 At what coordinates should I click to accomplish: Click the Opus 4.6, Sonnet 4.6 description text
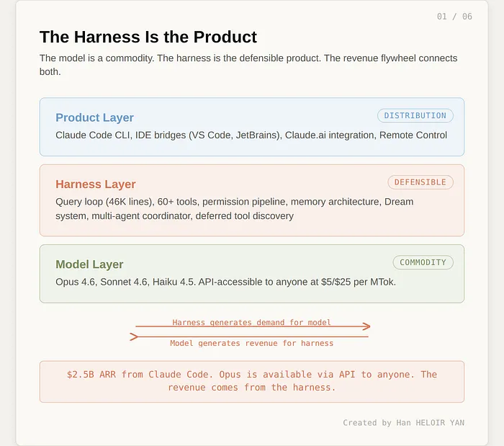coord(225,282)
